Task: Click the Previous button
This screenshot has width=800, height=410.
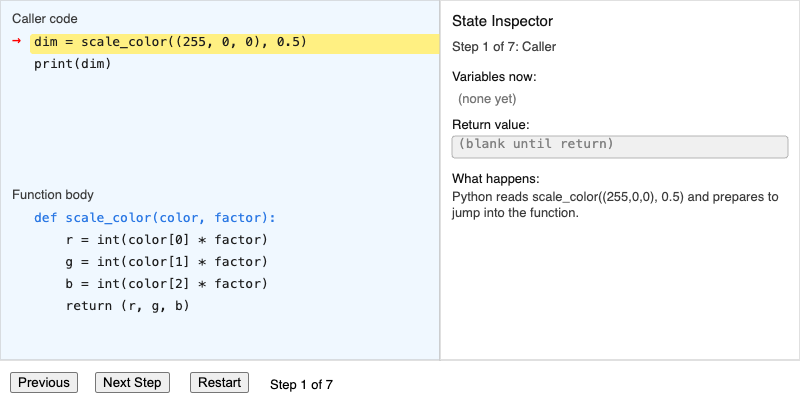Action: point(44,382)
